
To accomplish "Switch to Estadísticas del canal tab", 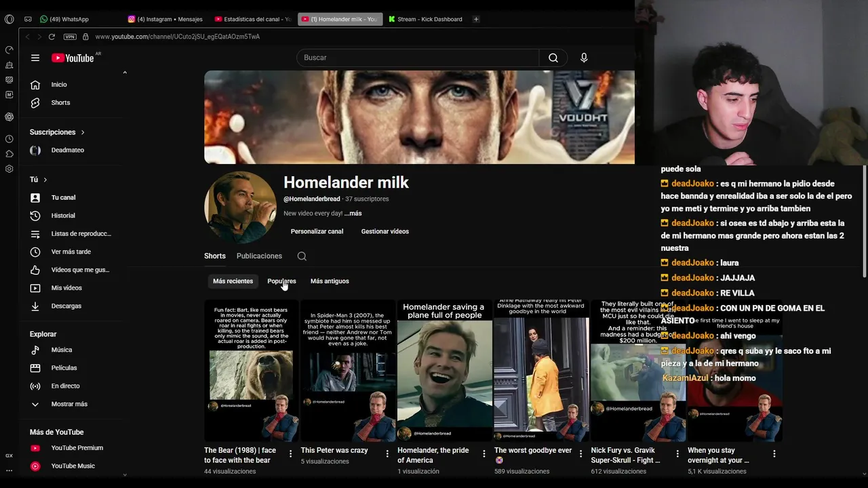I will point(252,19).
